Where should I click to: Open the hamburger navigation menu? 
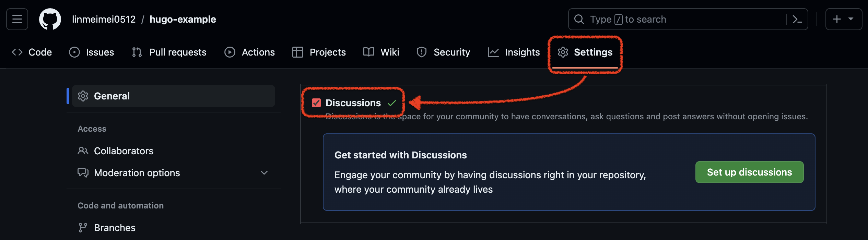pos(17,19)
